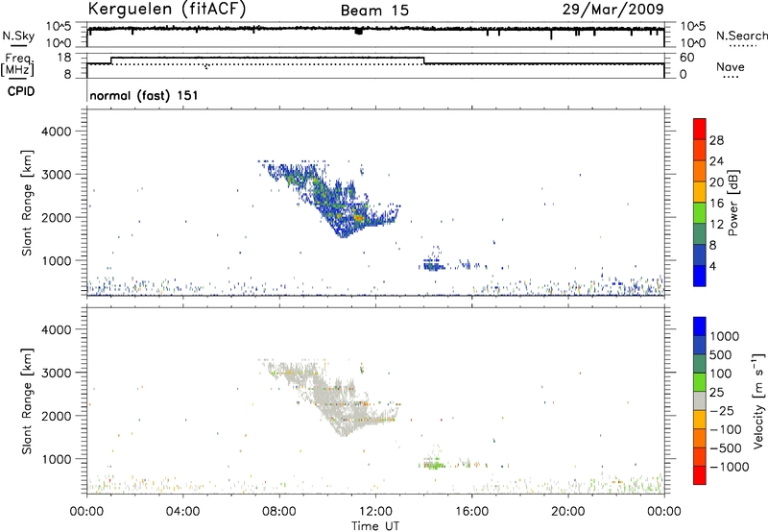Click the 'Freq. [MHz]' axis label

click(x=17, y=65)
